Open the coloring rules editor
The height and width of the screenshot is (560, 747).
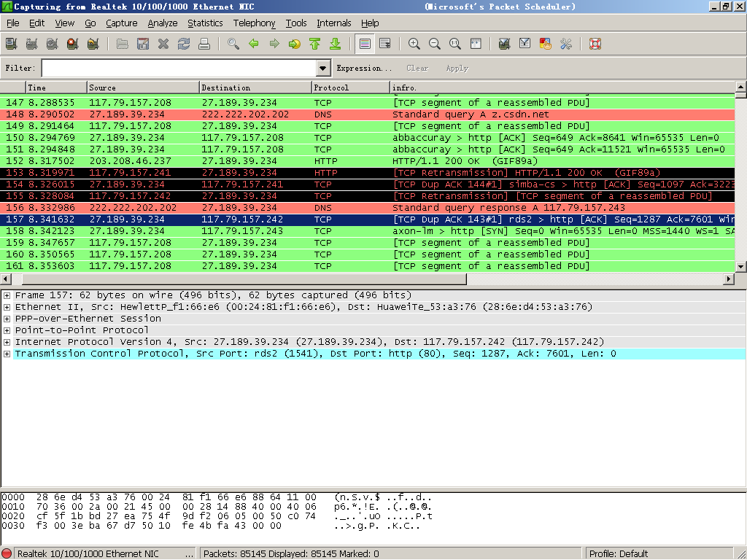(545, 44)
